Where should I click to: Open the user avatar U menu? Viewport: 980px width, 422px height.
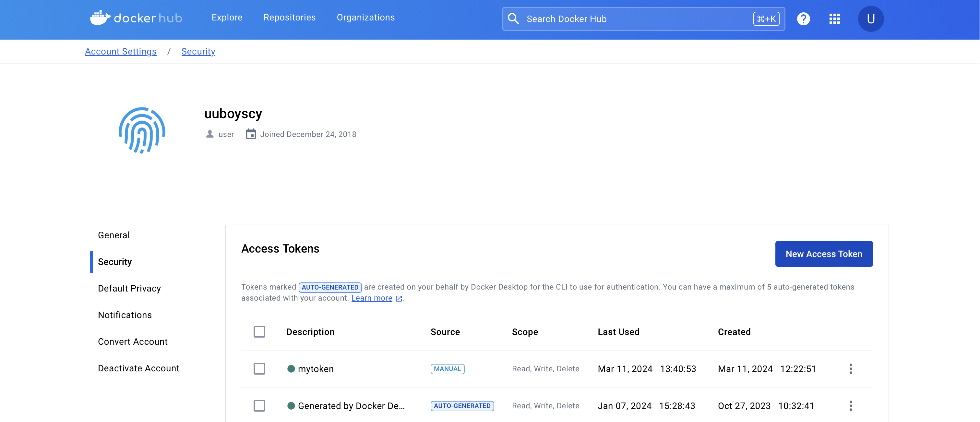click(x=870, y=19)
